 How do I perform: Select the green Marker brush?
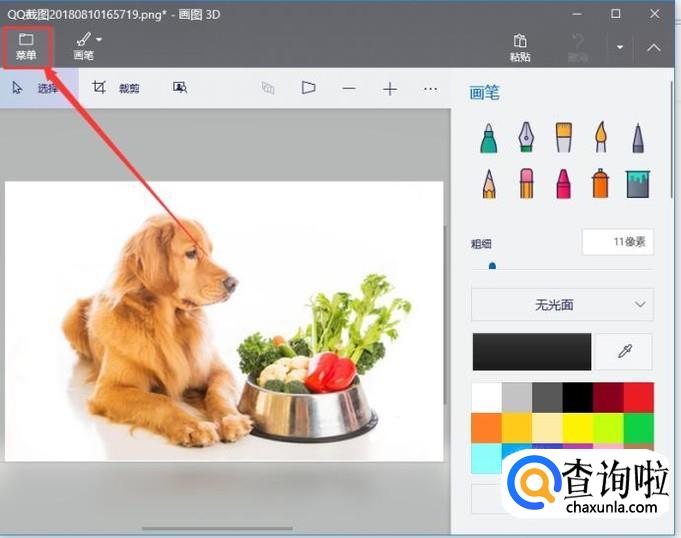pos(488,138)
